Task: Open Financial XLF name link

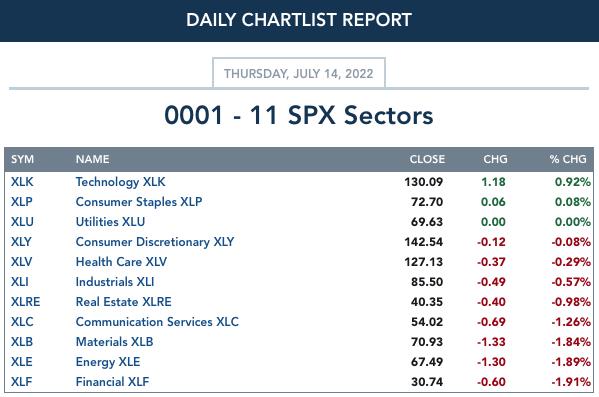Action: [x=112, y=382]
